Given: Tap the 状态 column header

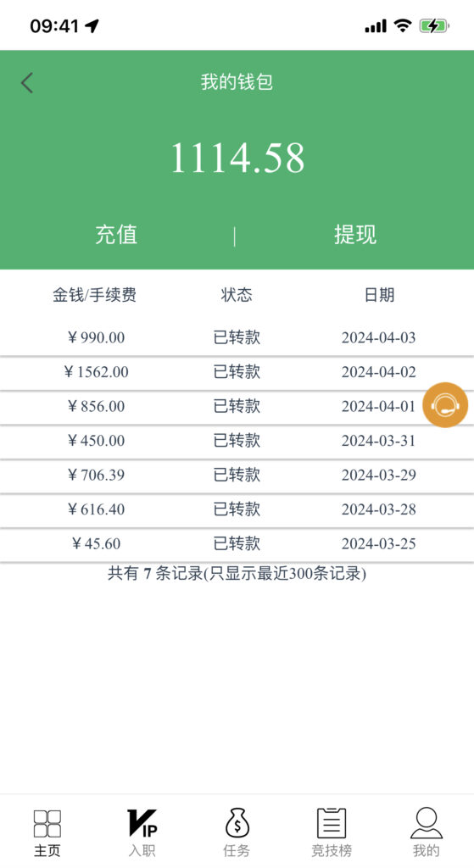Looking at the screenshot, I should point(237,295).
